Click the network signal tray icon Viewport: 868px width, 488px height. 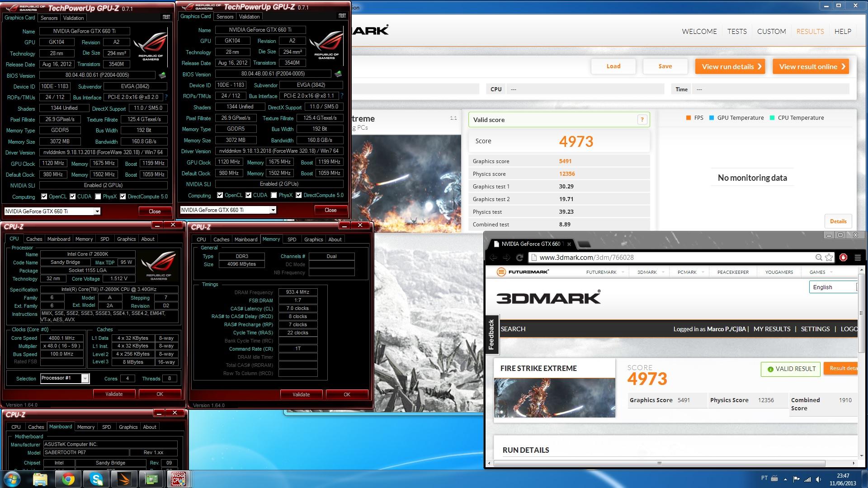pyautogui.click(x=807, y=479)
